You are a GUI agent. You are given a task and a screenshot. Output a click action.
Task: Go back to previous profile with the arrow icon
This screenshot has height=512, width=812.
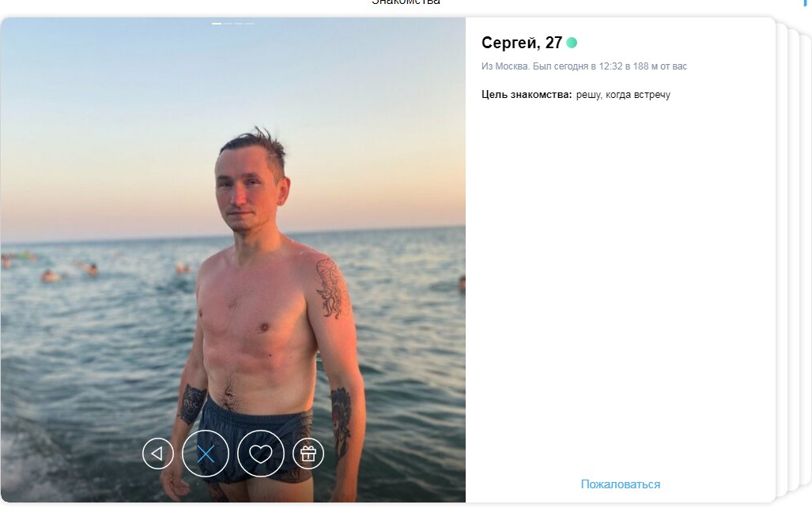(x=158, y=454)
